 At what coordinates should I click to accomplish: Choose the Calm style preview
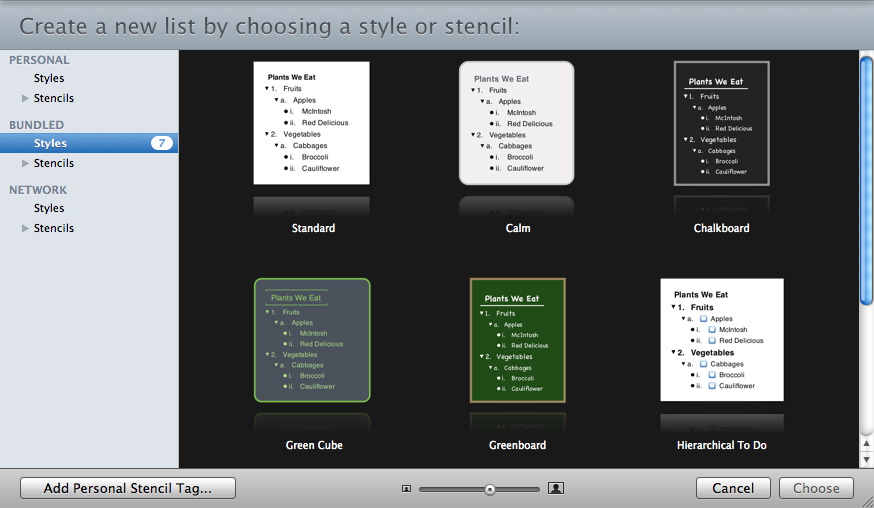coord(516,123)
